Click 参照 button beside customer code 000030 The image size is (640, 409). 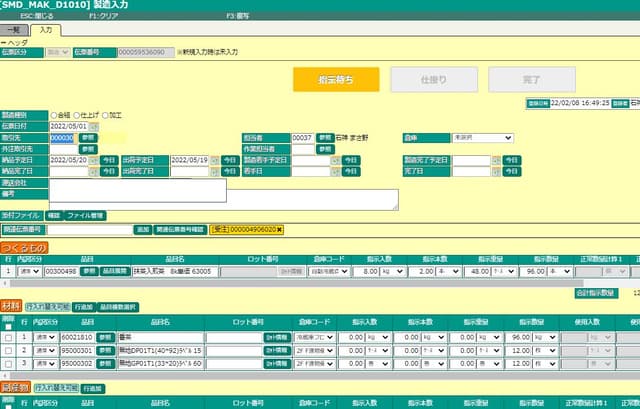88,138
